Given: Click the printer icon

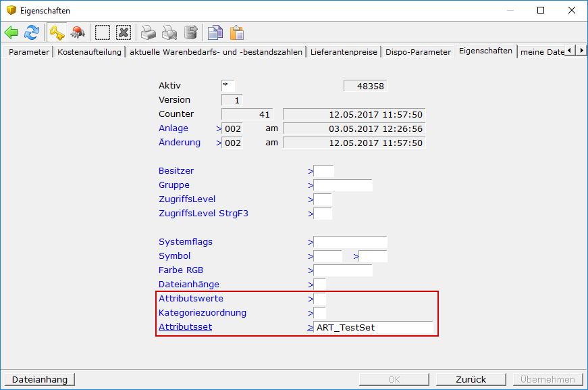Looking at the screenshot, I should point(148,32).
